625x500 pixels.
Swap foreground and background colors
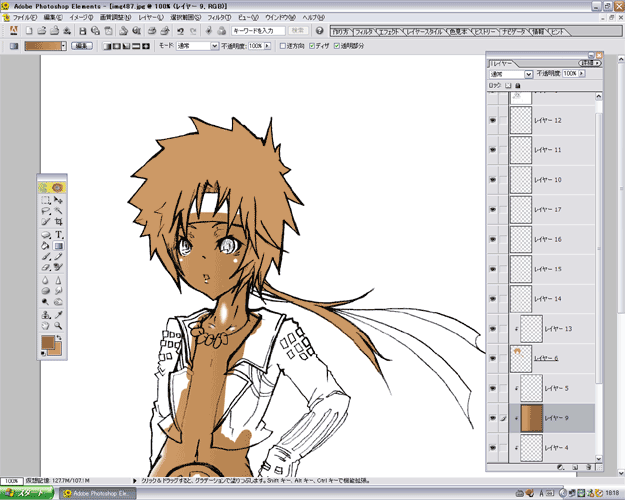coord(59,338)
